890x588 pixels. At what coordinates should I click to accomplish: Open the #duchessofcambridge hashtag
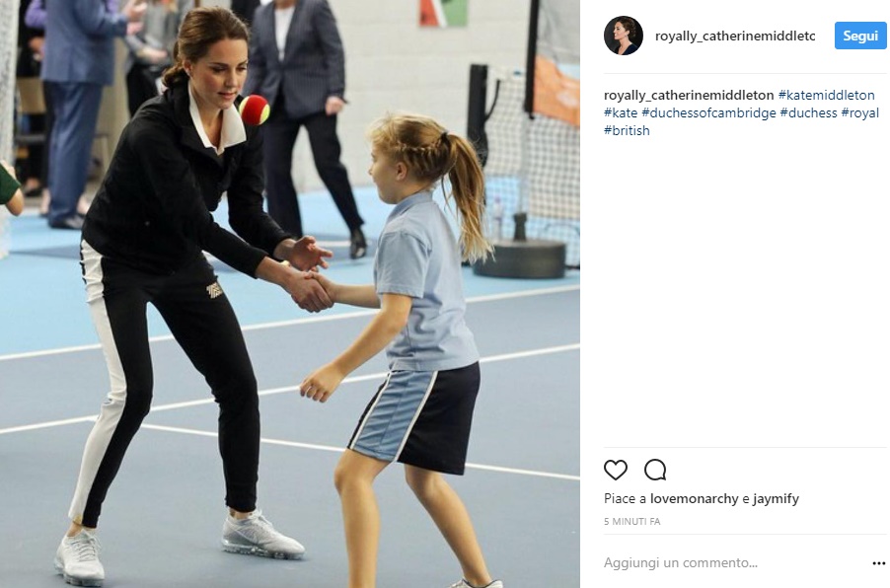[x=708, y=112]
